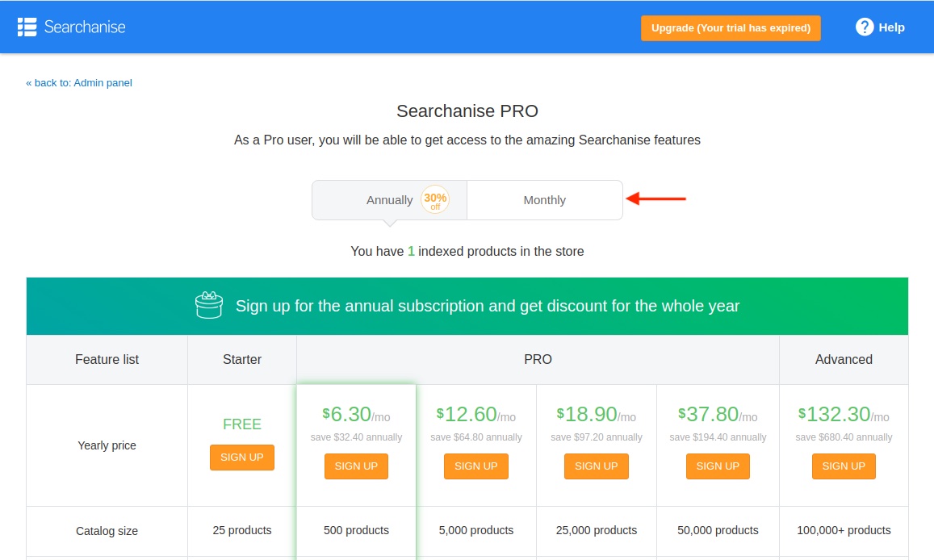The height and width of the screenshot is (560, 934).
Task: Click the 30% off badge
Action: tap(435, 199)
